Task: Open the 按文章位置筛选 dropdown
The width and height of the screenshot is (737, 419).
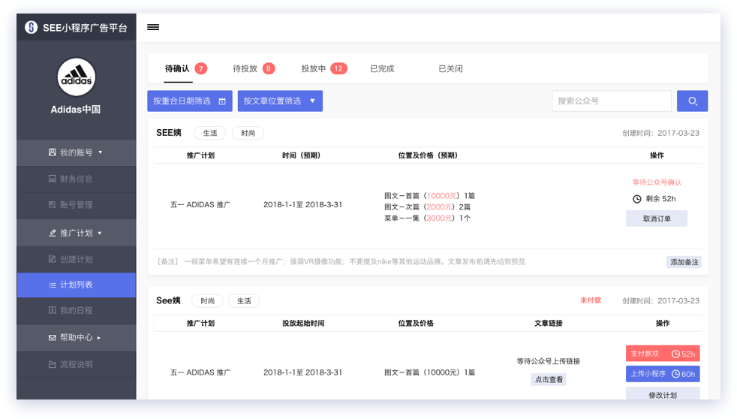Action: tap(280, 101)
